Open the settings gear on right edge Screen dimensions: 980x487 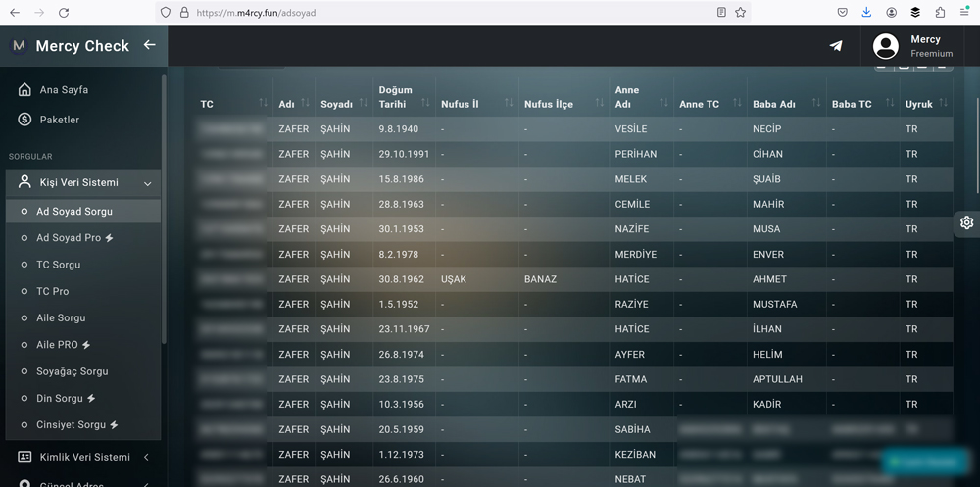coord(966,222)
